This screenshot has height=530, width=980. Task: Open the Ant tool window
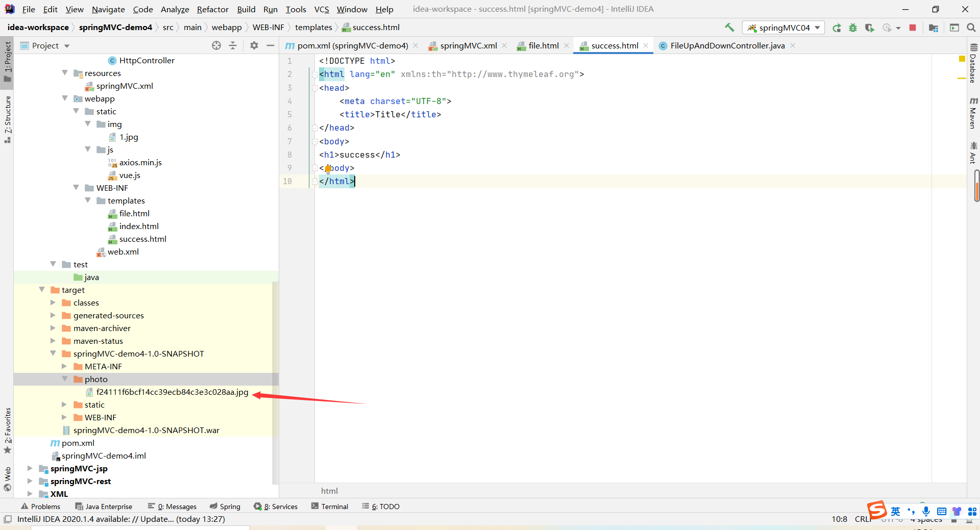(973, 153)
